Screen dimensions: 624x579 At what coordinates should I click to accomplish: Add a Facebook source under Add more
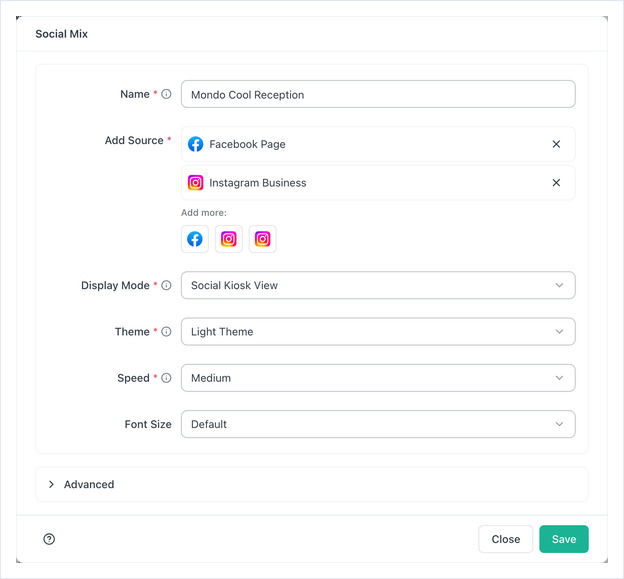pos(195,239)
